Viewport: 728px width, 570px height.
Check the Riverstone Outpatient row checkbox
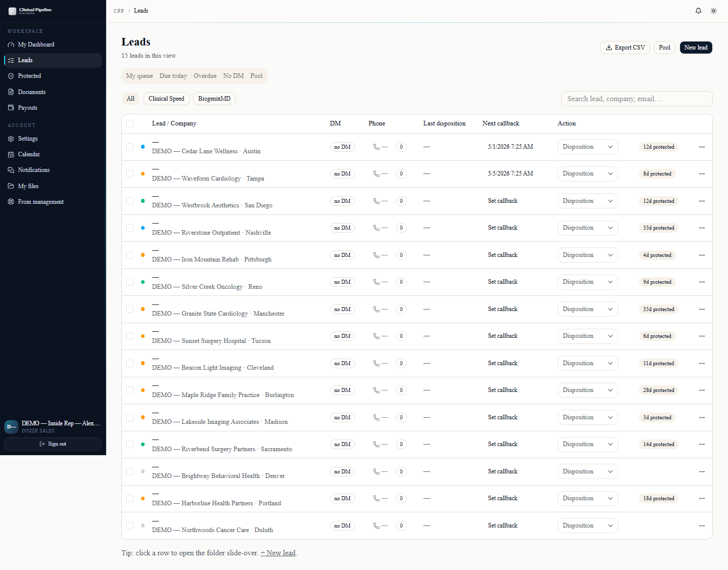130,228
